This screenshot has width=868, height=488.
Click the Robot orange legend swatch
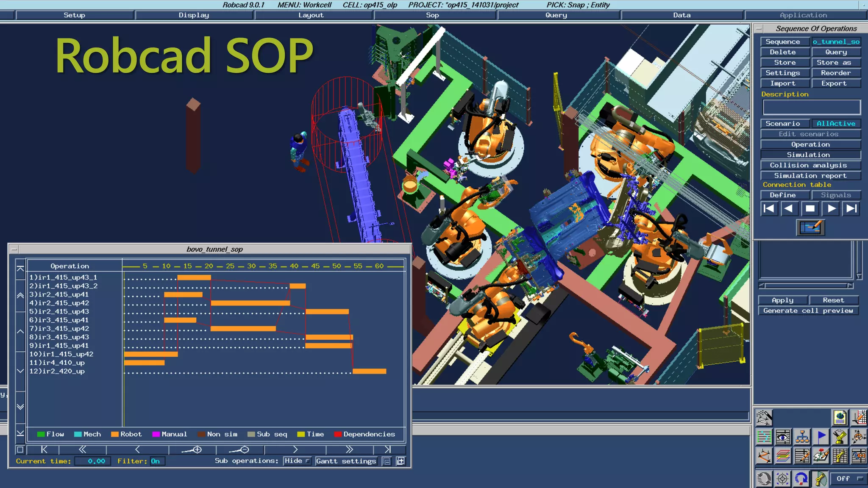(x=114, y=434)
